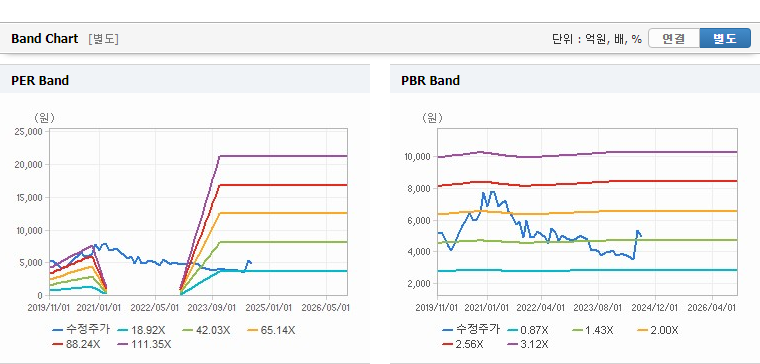Toggle 수정주가 series in PBR Band legend

[471, 330]
